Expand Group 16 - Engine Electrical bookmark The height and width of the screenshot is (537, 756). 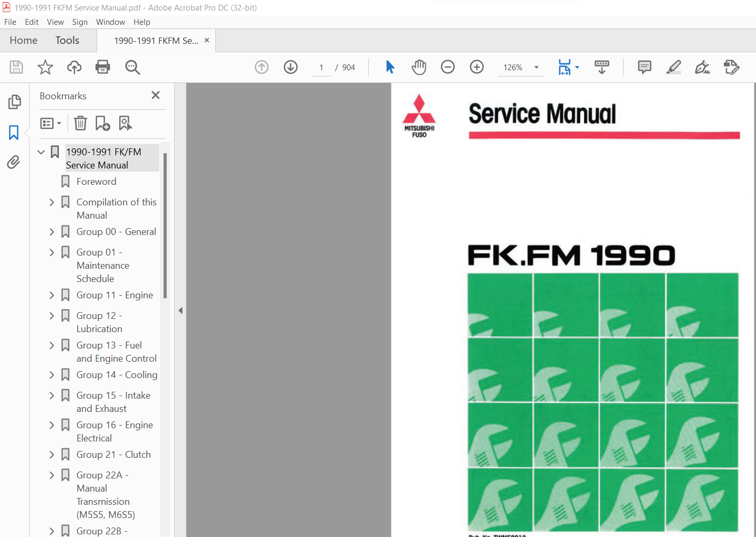[x=52, y=425]
